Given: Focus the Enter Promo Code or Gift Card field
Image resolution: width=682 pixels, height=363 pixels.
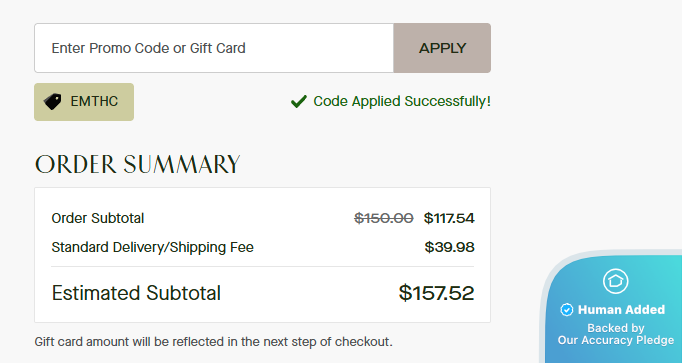Looking at the screenshot, I should click(214, 48).
